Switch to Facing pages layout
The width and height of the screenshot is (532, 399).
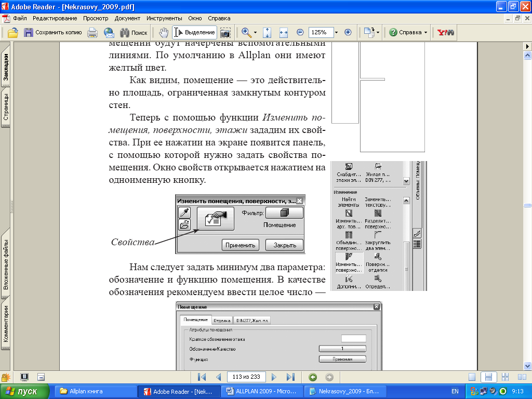522,377
